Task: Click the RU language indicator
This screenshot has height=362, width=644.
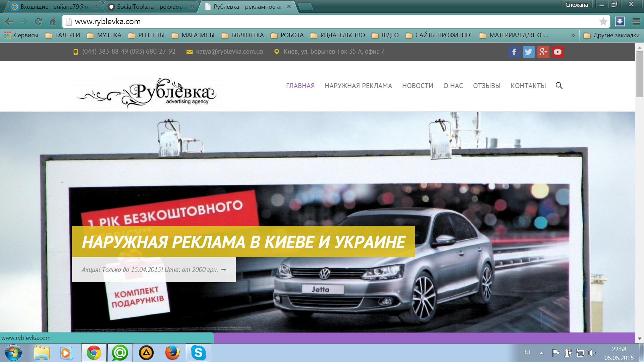Action: tap(526, 352)
